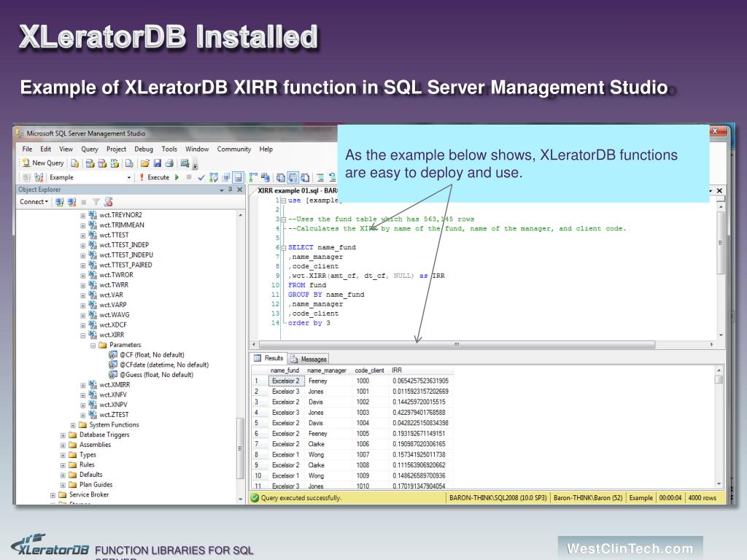This screenshot has width=747, height=560.
Task: Expand the Service Broker folder
Action: [x=53, y=495]
